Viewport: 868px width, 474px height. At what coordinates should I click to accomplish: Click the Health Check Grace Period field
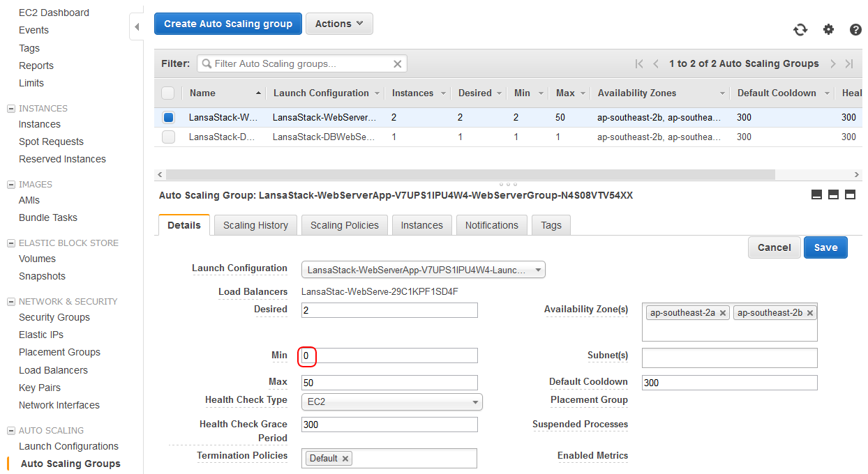click(x=389, y=425)
